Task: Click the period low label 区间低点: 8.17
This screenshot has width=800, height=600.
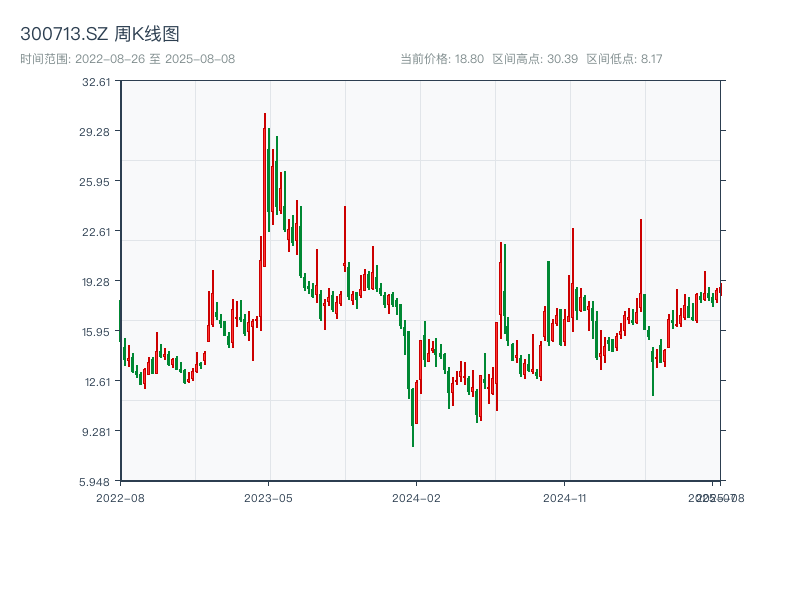Action: pyautogui.click(x=624, y=59)
